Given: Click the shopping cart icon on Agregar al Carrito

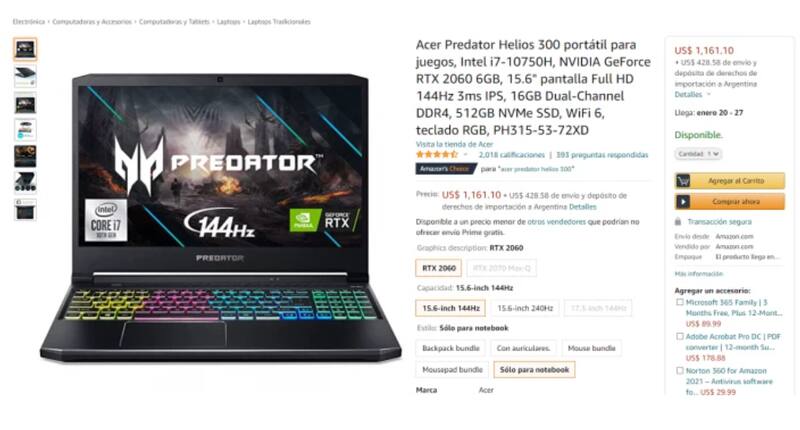Looking at the screenshot, I should (x=683, y=181).
